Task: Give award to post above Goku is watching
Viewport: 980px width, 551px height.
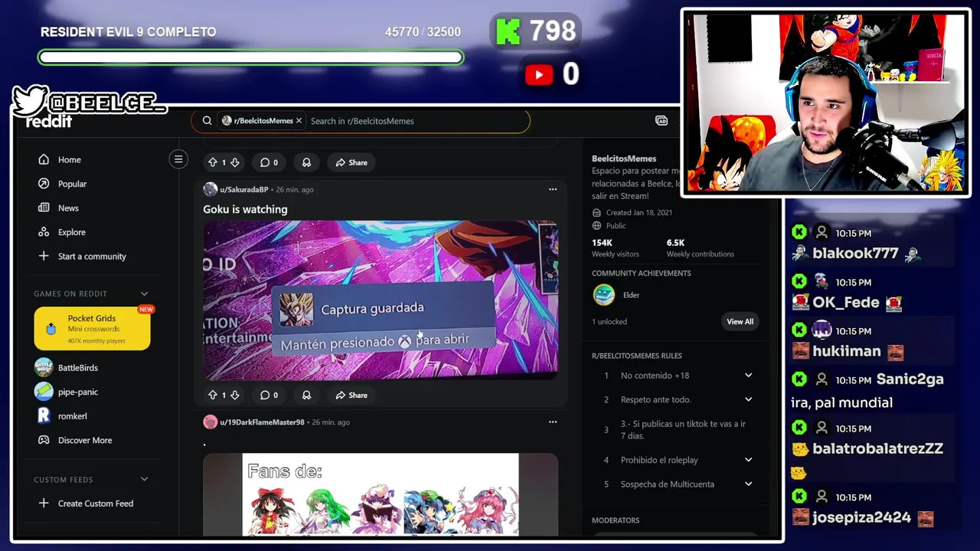Action: (x=306, y=162)
